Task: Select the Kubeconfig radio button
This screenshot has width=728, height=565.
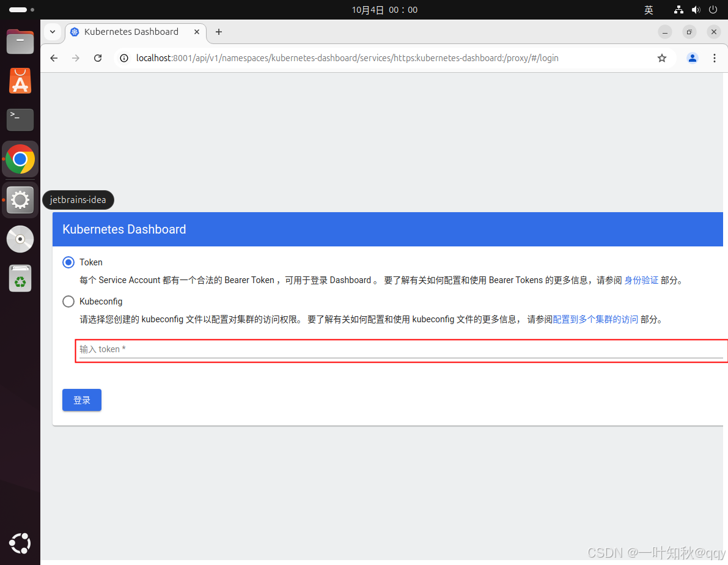Action: click(68, 301)
